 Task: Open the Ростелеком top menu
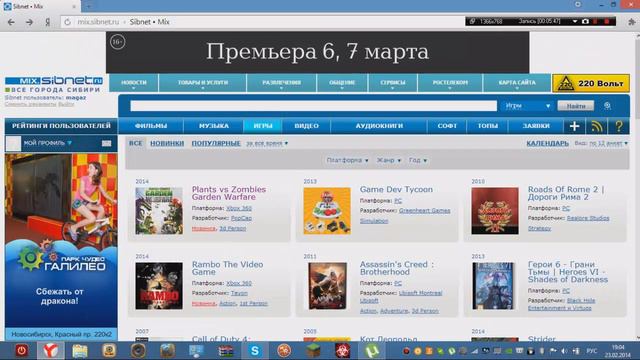coord(450,83)
